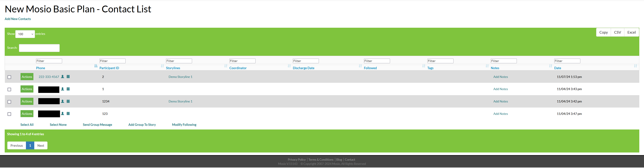Screen dimensions: 644x168
Task: Open calendar icon for 222-333-4567
Action: [x=68, y=77]
